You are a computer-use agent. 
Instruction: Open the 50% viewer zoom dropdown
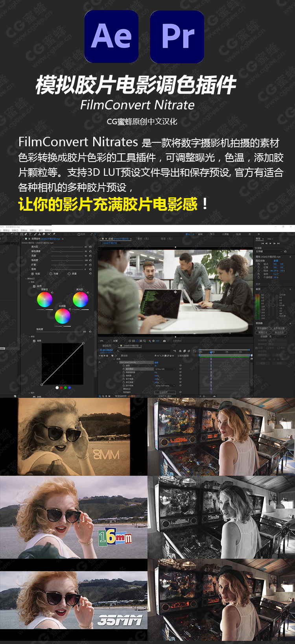click(x=104, y=341)
